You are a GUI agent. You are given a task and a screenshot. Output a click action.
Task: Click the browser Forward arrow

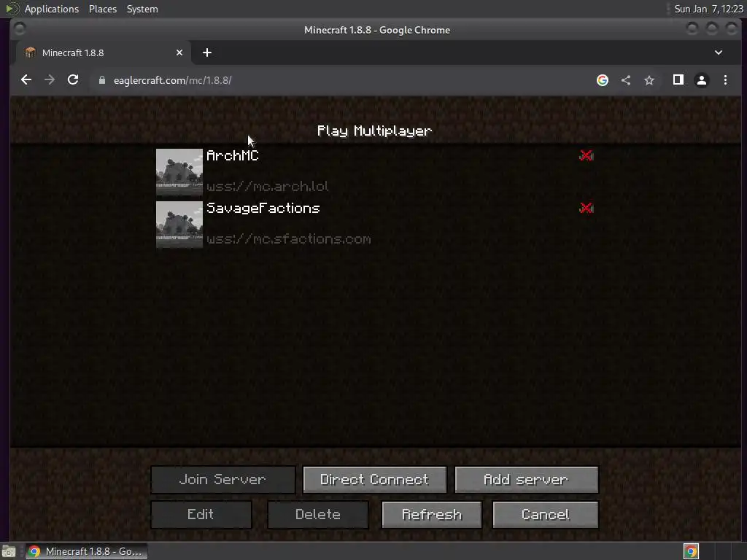50,80
